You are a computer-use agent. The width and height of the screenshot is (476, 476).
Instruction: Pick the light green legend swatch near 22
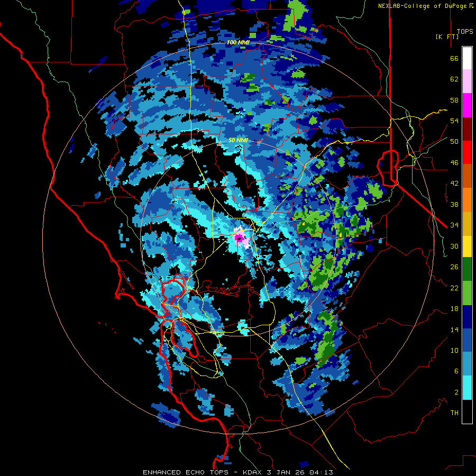point(467,293)
